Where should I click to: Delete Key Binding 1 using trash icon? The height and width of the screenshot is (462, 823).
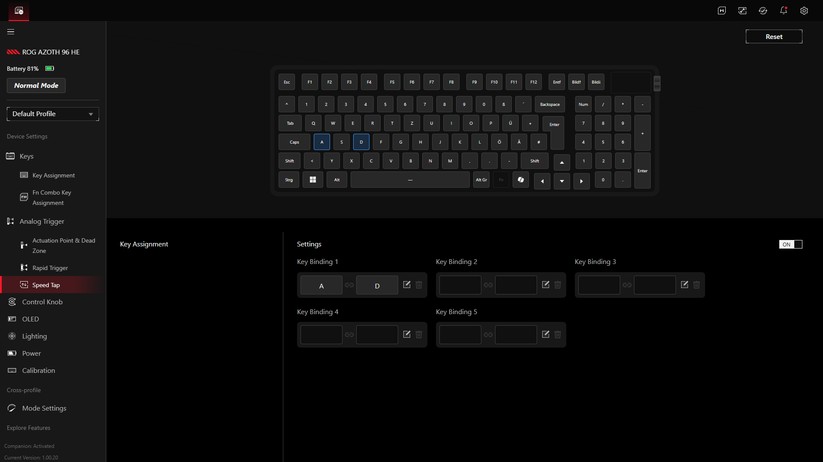419,285
